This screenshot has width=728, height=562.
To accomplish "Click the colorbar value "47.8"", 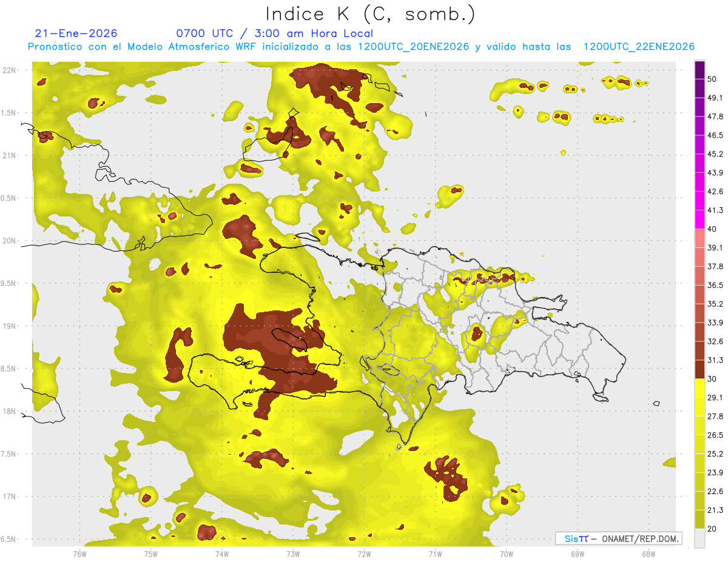I will click(716, 116).
